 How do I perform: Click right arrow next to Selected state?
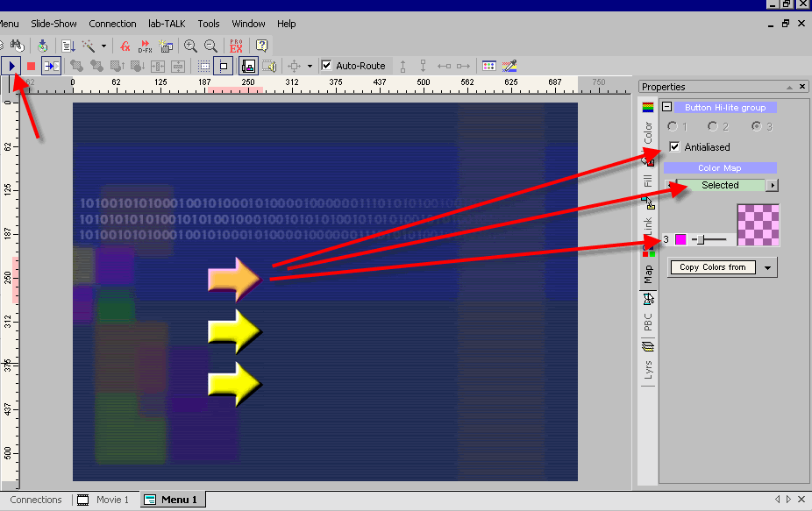pos(773,185)
